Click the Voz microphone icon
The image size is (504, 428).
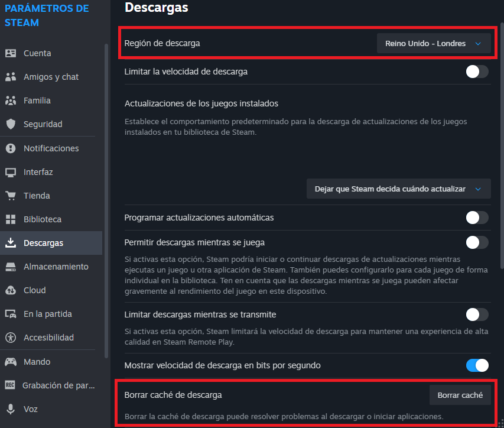coord(11,409)
